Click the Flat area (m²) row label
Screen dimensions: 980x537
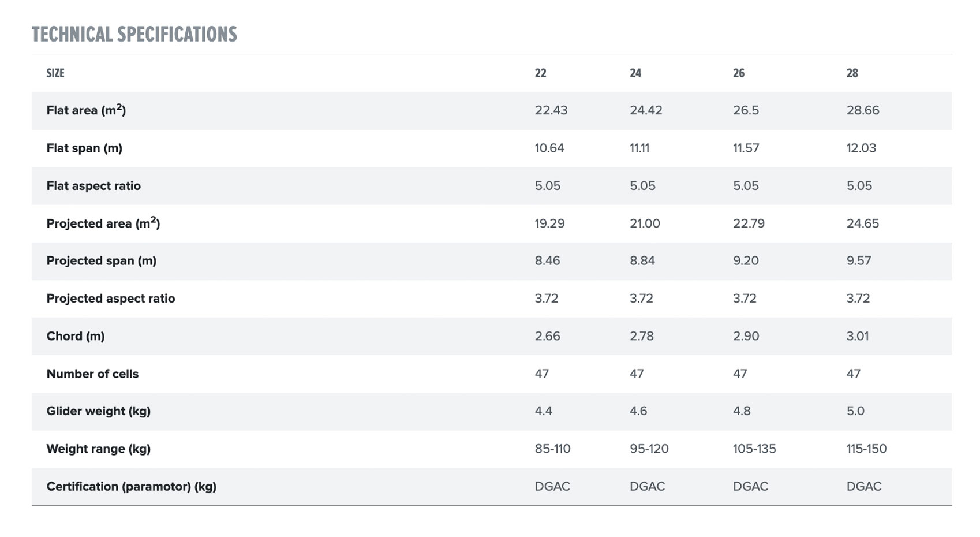[86, 110]
